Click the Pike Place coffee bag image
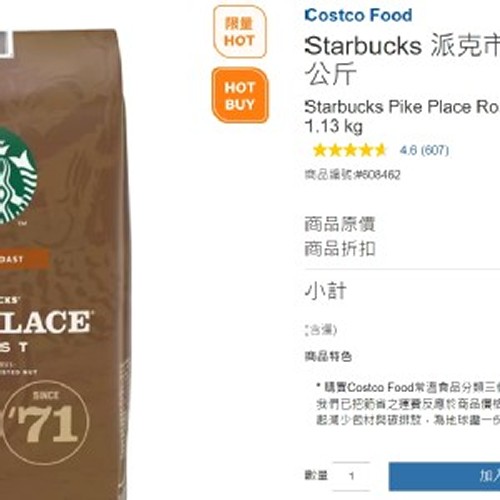Viewport: 500px width, 500px height. click(x=63, y=265)
